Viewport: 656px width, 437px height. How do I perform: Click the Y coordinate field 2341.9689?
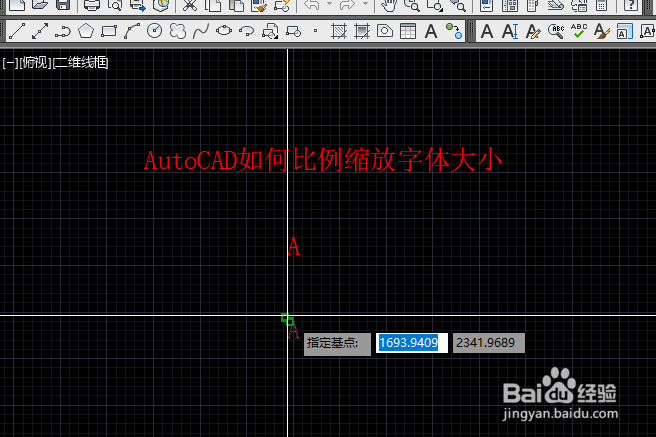click(489, 343)
